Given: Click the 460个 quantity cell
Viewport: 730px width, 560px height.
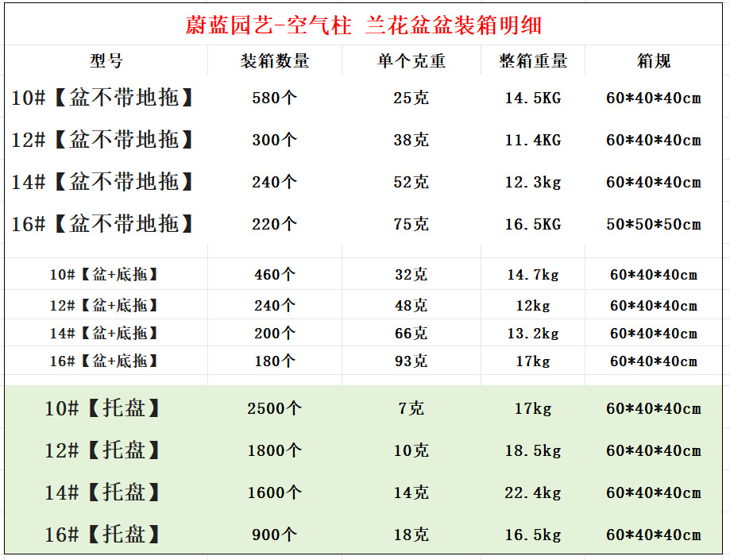Looking at the screenshot, I should click(x=275, y=274).
